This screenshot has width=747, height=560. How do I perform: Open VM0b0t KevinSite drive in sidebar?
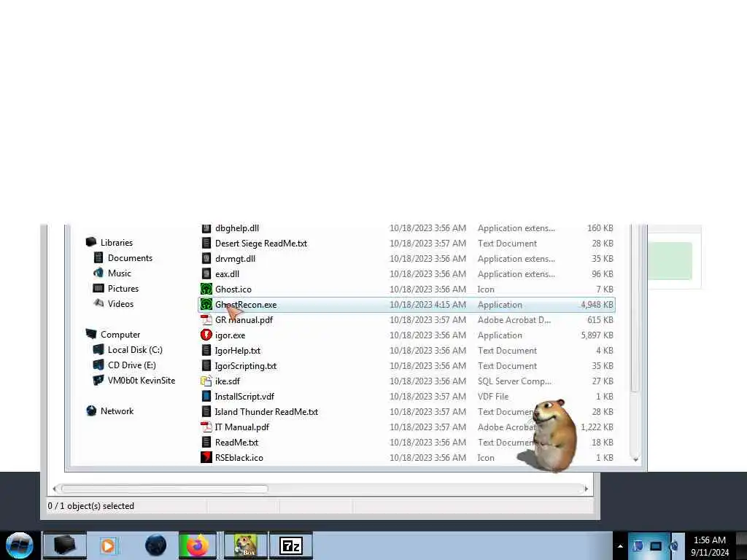coord(142,380)
